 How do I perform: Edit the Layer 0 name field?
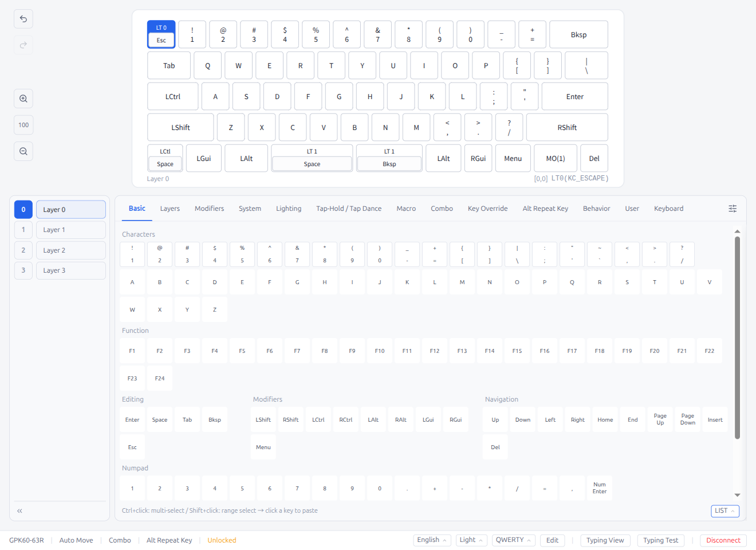tap(71, 210)
